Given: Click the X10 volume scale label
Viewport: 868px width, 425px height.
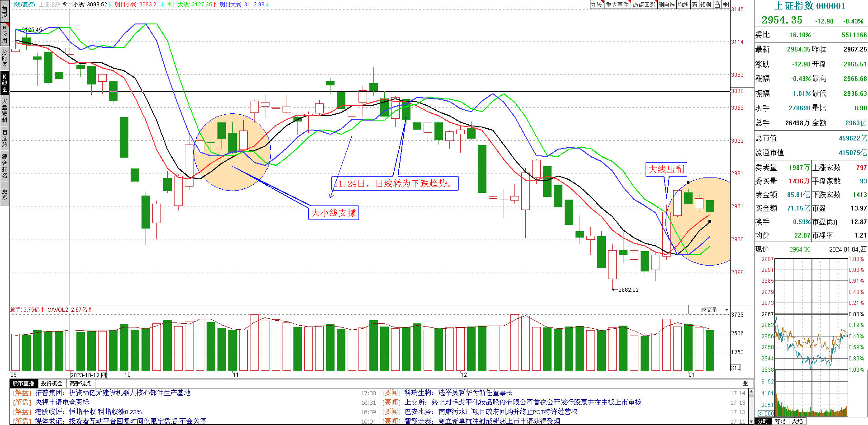Looking at the screenshot, I should 736,368.
